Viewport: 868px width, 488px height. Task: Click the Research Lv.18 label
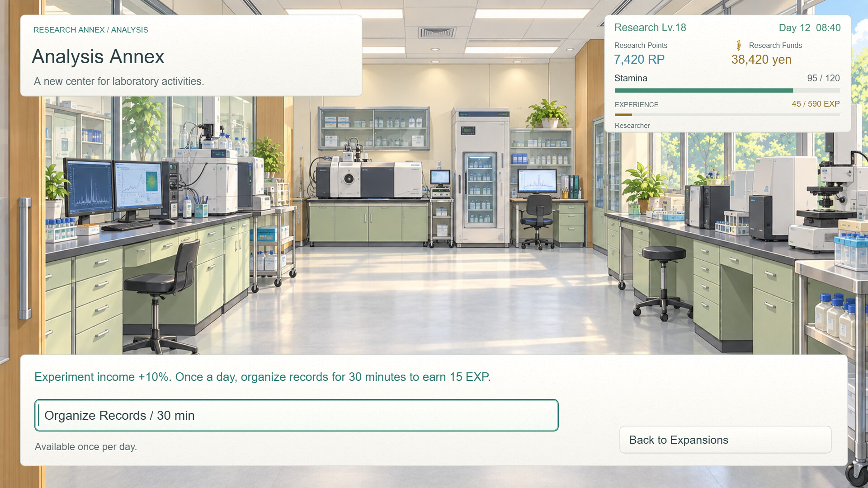[x=650, y=28]
